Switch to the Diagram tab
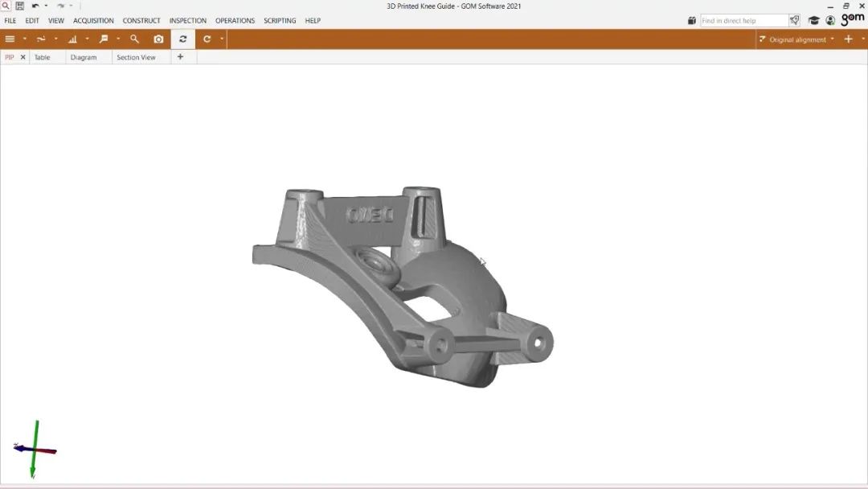 coord(83,57)
